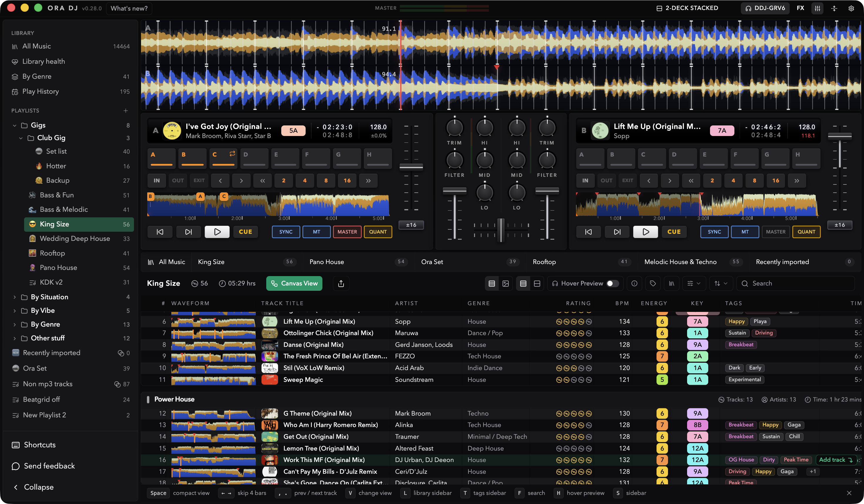Toggle QUANT on deck B

click(806, 232)
